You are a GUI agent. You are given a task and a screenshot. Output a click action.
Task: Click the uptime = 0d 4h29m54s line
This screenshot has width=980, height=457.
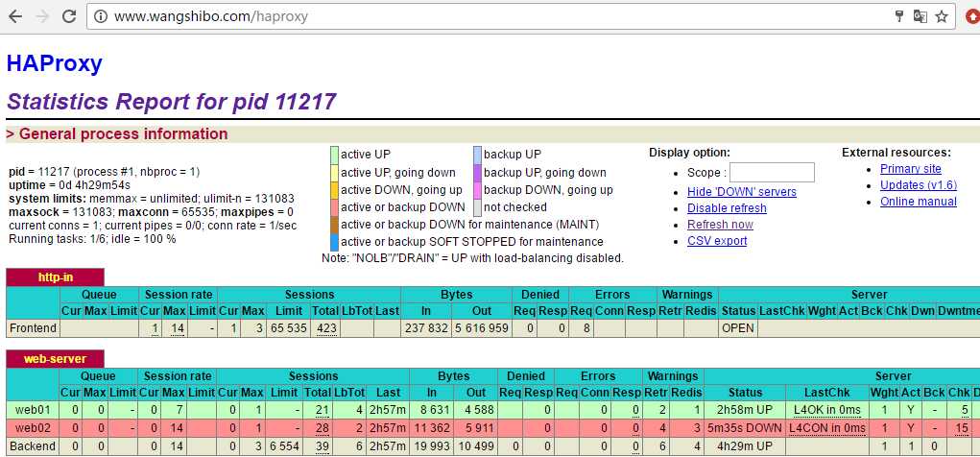(69, 185)
